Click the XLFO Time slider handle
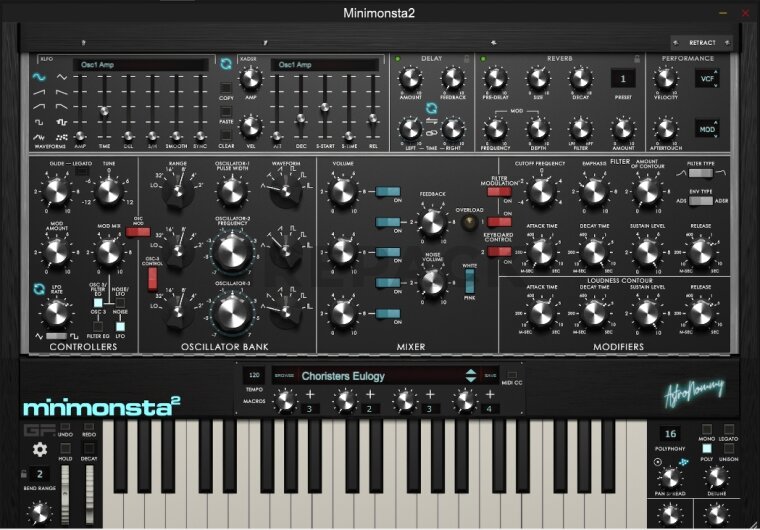The image size is (760, 530). coord(104,113)
